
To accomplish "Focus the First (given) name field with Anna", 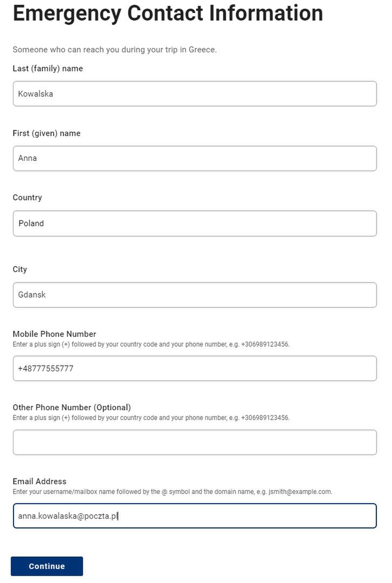I will coord(194,159).
